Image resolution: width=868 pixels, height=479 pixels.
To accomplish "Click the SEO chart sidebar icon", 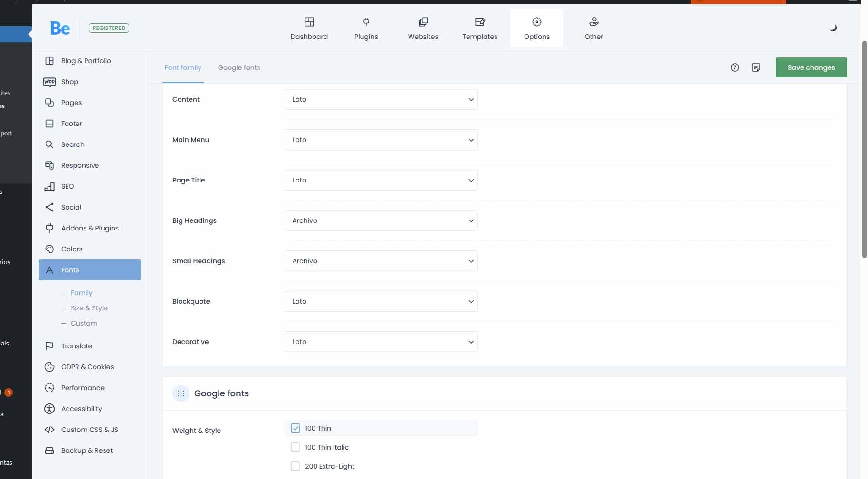I will (x=49, y=186).
